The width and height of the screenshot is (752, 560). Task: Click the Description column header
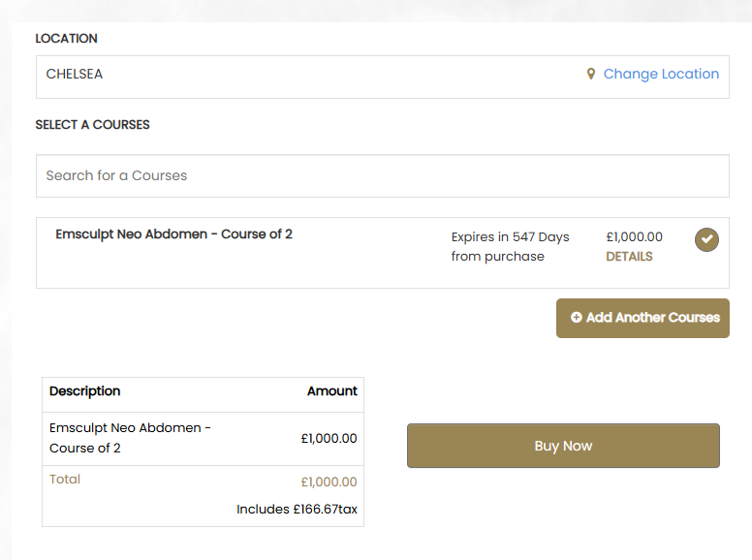pos(85,391)
